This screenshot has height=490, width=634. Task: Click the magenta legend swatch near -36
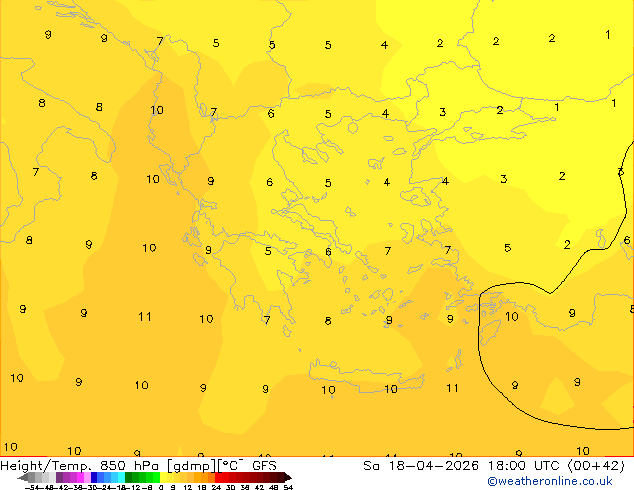click(80, 477)
